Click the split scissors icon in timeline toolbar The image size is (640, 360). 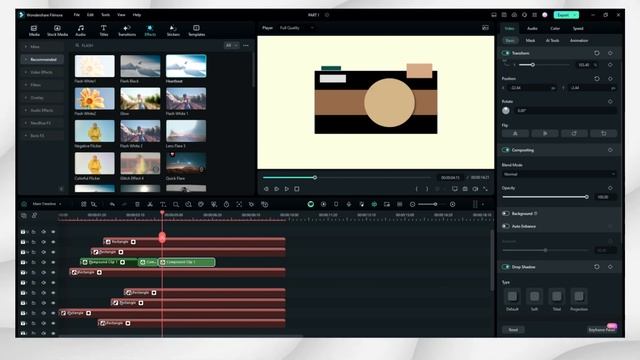[150, 204]
